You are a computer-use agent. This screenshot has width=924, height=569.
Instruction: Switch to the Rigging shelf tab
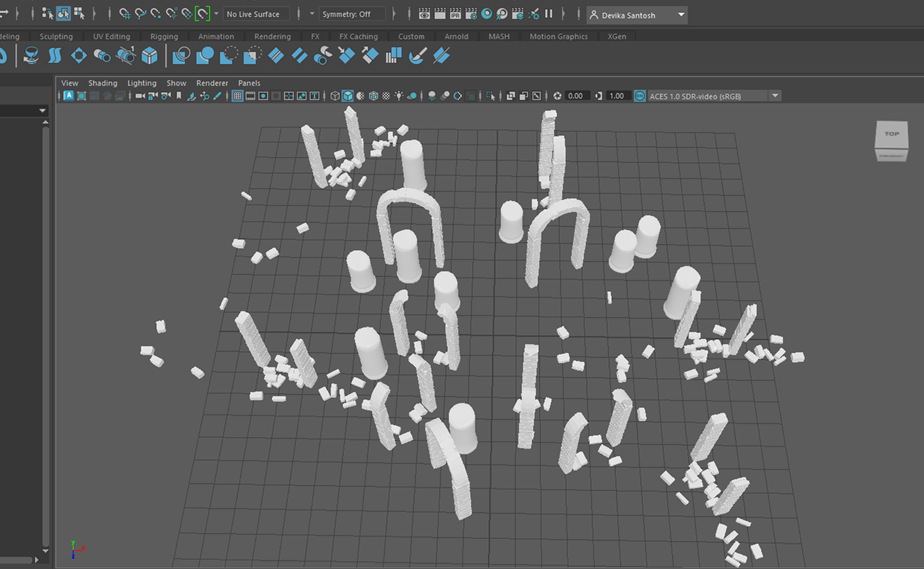(164, 36)
